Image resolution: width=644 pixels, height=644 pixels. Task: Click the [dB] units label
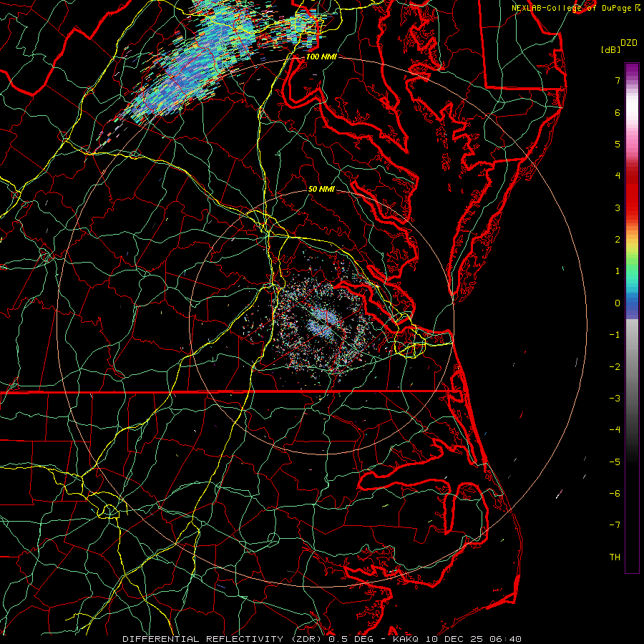[610, 49]
